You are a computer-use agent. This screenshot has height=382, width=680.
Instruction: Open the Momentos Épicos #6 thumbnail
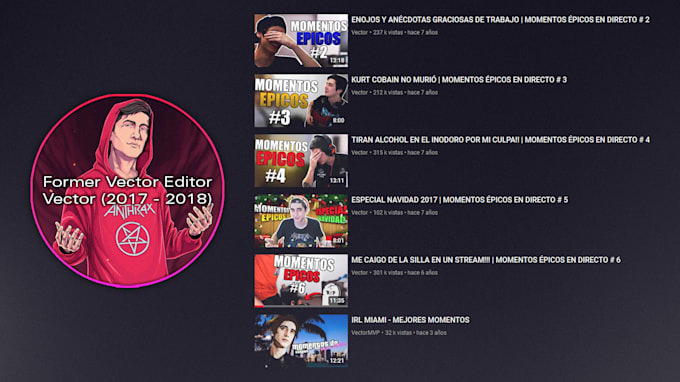click(x=301, y=281)
